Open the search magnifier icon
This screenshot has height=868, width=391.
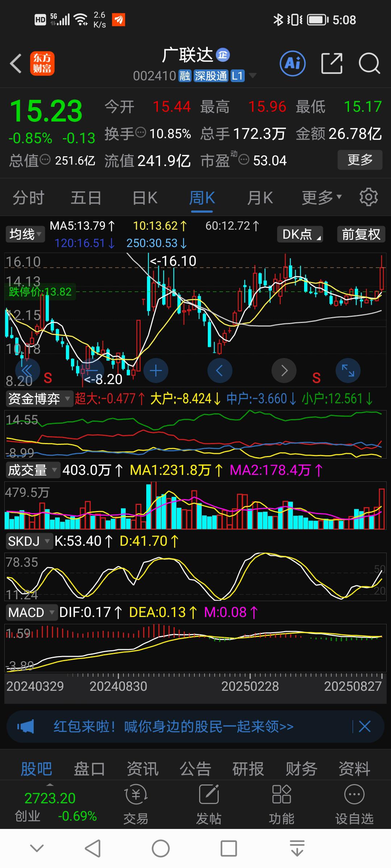point(369,64)
